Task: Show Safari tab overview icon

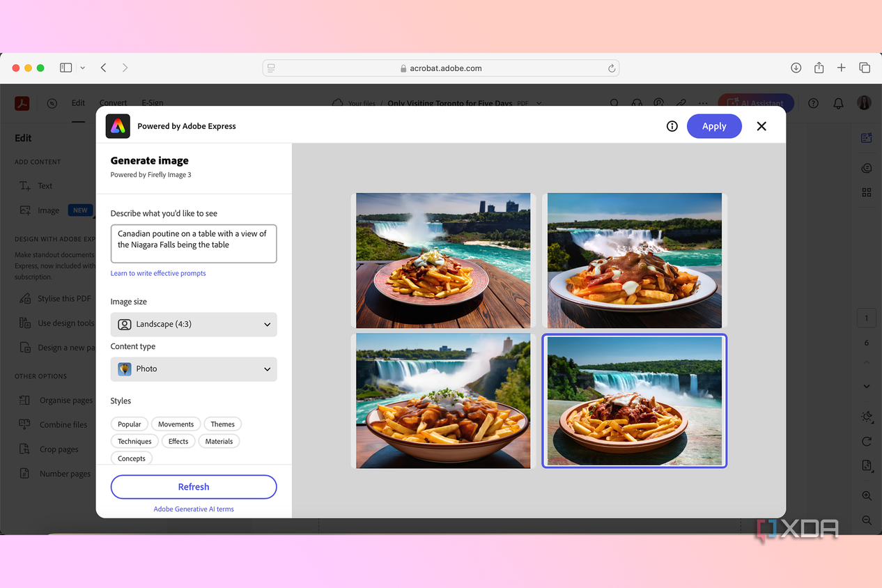Action: coord(865,68)
